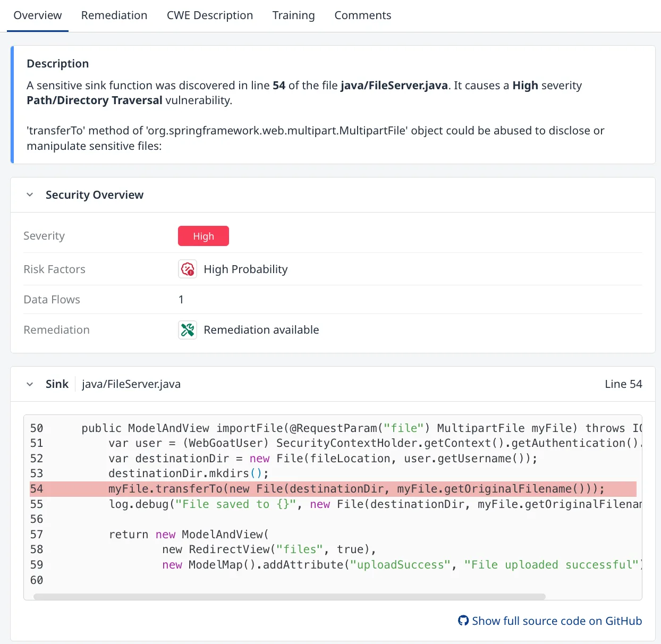Open the Comments tab
Image resolution: width=661 pixels, height=644 pixels.
362,15
